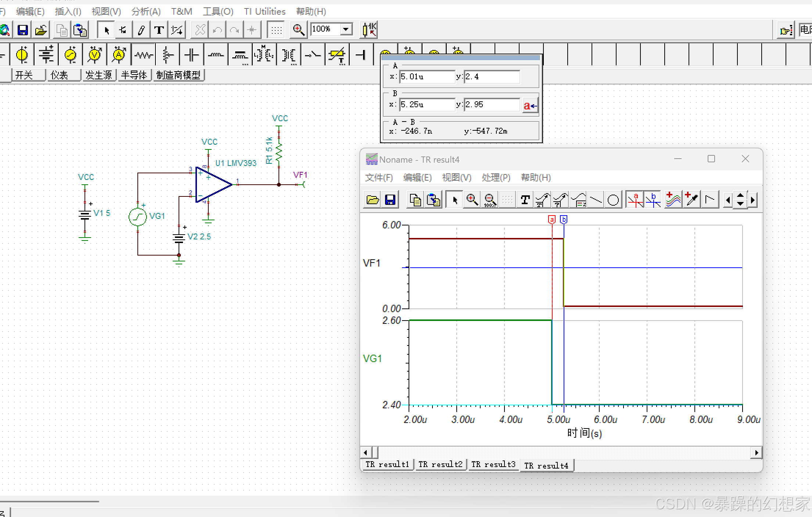Image resolution: width=812 pixels, height=517 pixels.
Task: Click cursor A x value field
Action: point(427,77)
